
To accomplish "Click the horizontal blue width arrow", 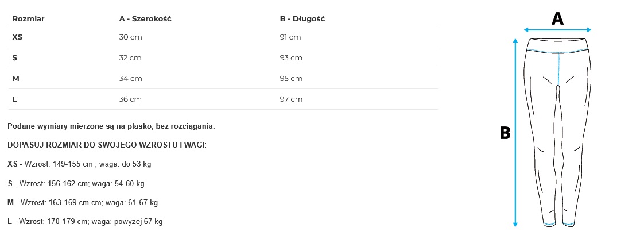I will [557, 30].
